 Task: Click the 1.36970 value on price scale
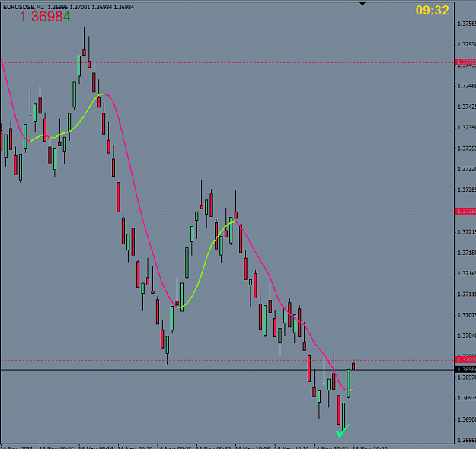tap(467, 377)
